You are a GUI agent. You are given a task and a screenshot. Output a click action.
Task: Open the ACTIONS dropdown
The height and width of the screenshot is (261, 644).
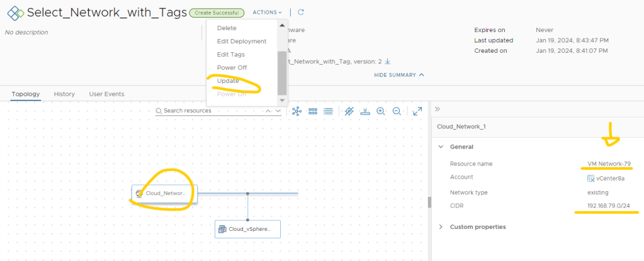(267, 12)
